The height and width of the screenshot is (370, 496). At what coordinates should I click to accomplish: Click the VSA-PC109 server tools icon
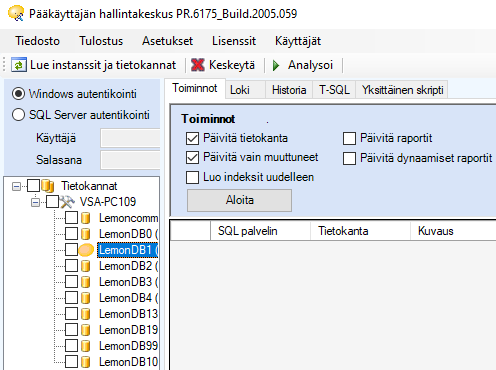pos(67,202)
